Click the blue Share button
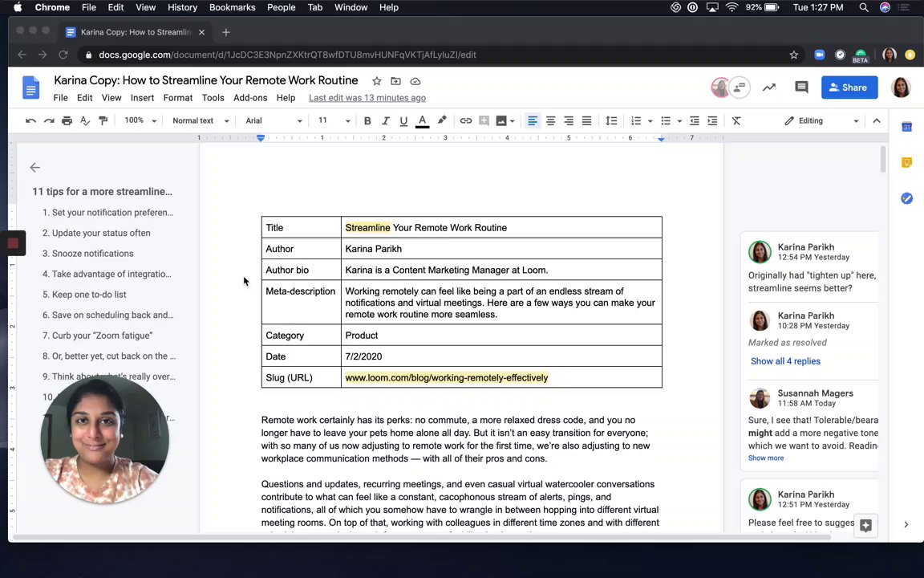 pos(849,88)
